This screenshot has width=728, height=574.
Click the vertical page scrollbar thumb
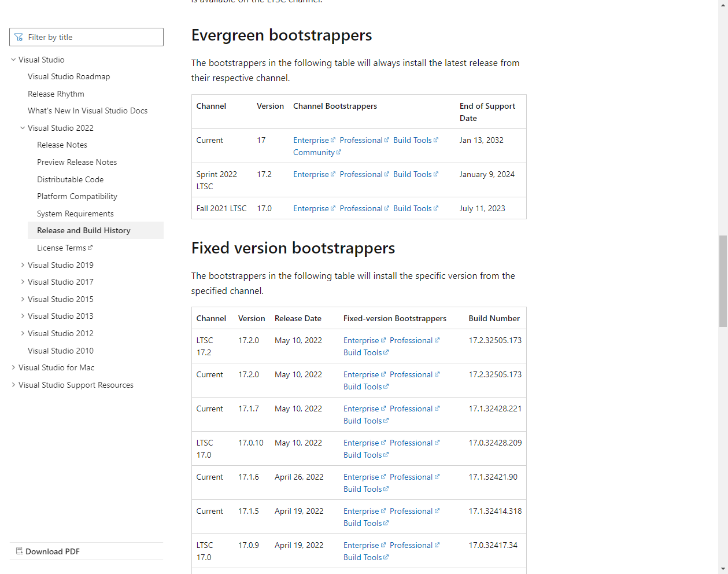pyautogui.click(x=723, y=281)
